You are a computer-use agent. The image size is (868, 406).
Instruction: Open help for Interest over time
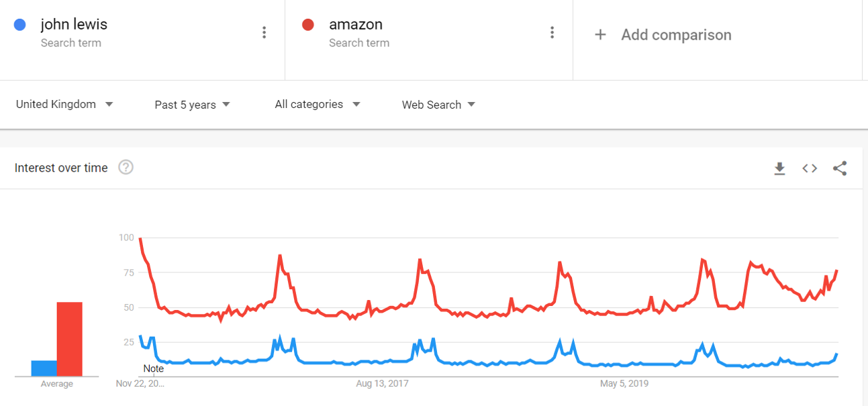coord(126,168)
